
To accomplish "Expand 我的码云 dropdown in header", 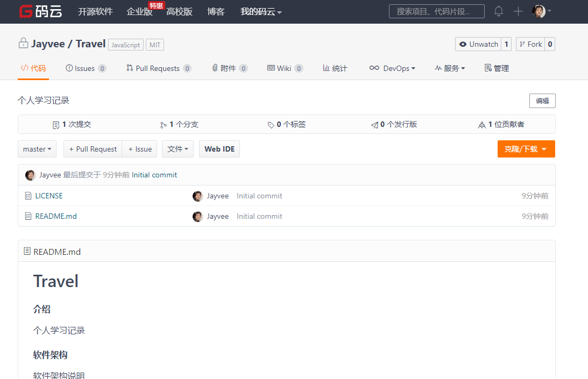I will tap(261, 12).
